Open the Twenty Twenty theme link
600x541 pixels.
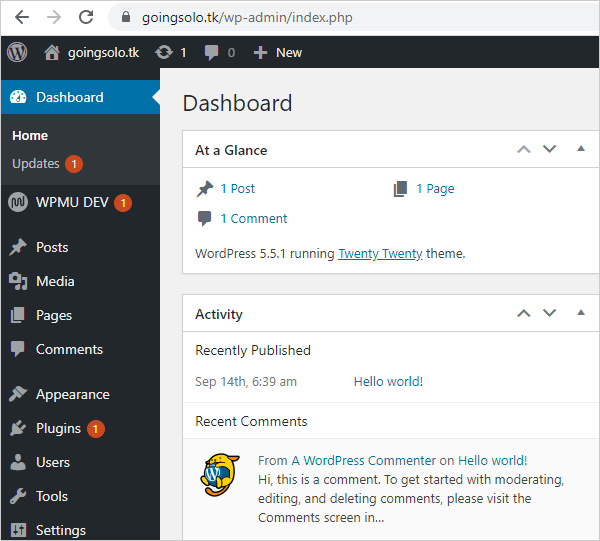coord(380,254)
